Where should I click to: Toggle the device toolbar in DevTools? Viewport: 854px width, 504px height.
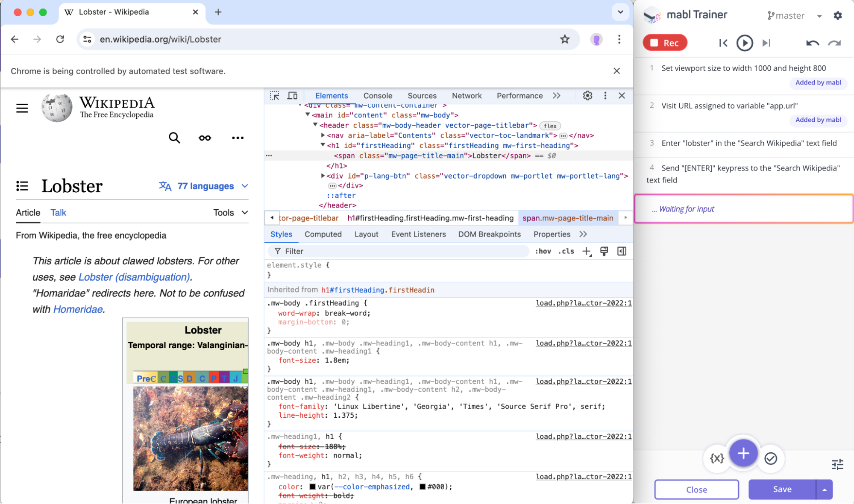click(293, 96)
